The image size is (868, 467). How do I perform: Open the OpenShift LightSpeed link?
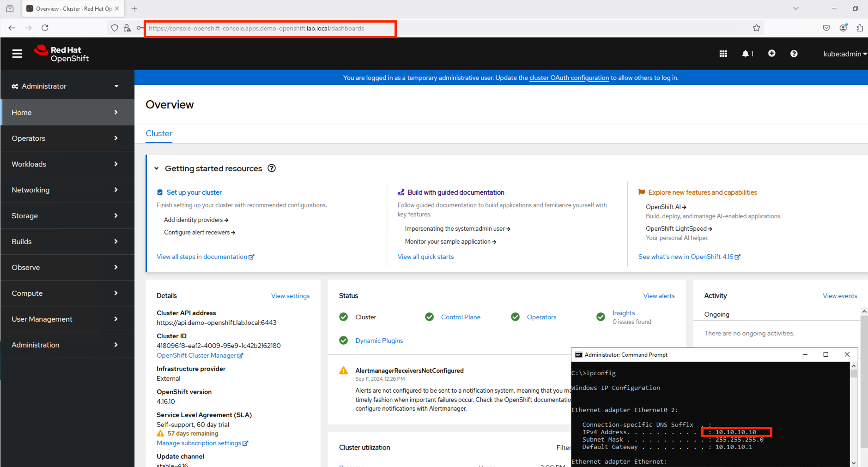tap(679, 229)
